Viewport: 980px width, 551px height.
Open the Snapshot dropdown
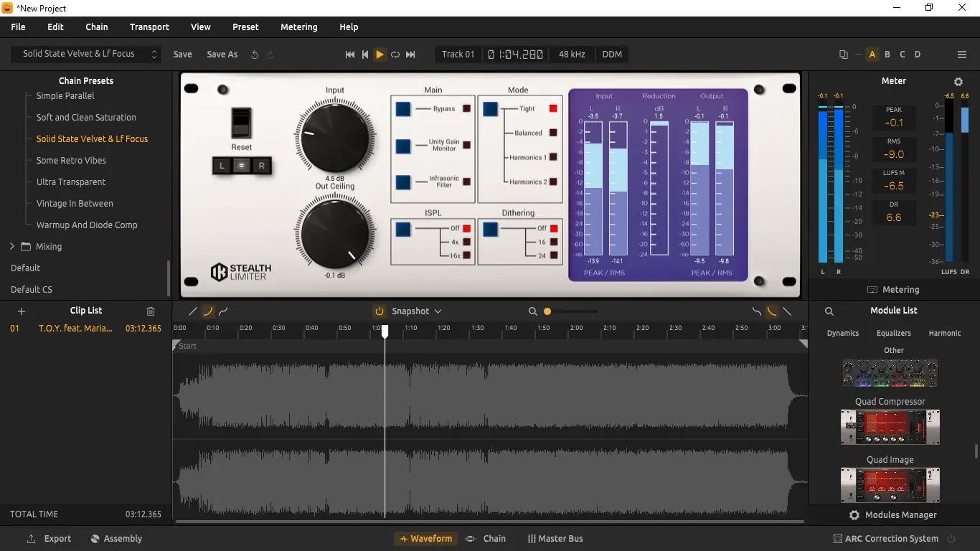click(417, 311)
